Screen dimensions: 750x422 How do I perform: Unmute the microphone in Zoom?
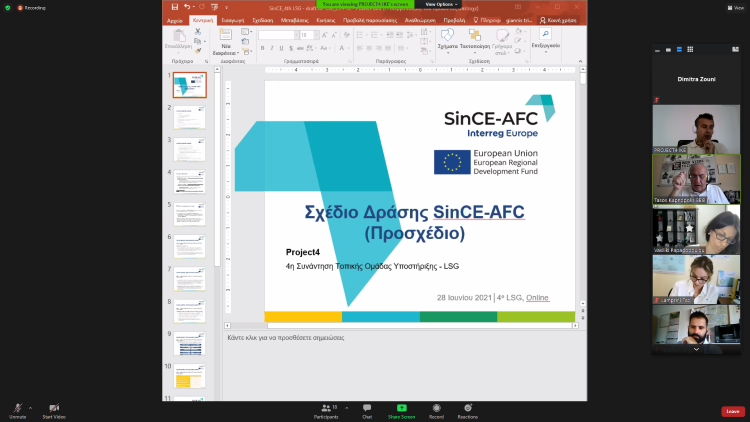[17, 408]
